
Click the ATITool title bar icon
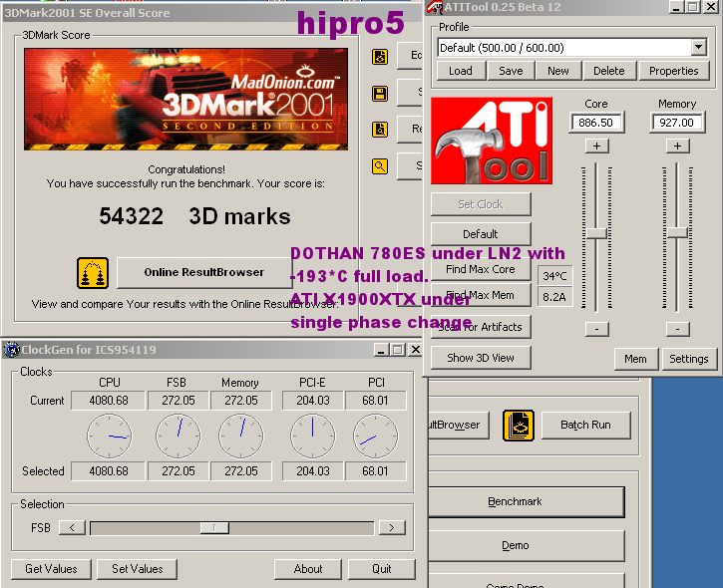(435, 7)
